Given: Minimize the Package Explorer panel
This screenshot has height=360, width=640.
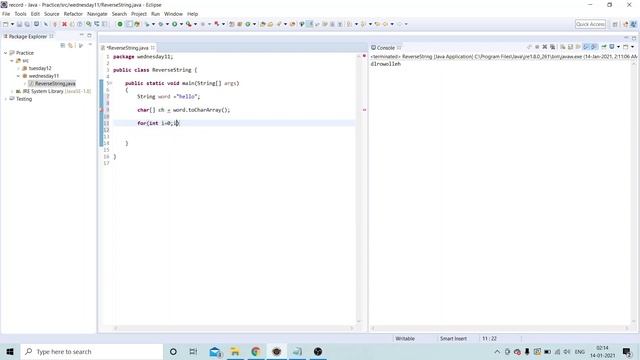Looking at the screenshot, I should point(82,36).
